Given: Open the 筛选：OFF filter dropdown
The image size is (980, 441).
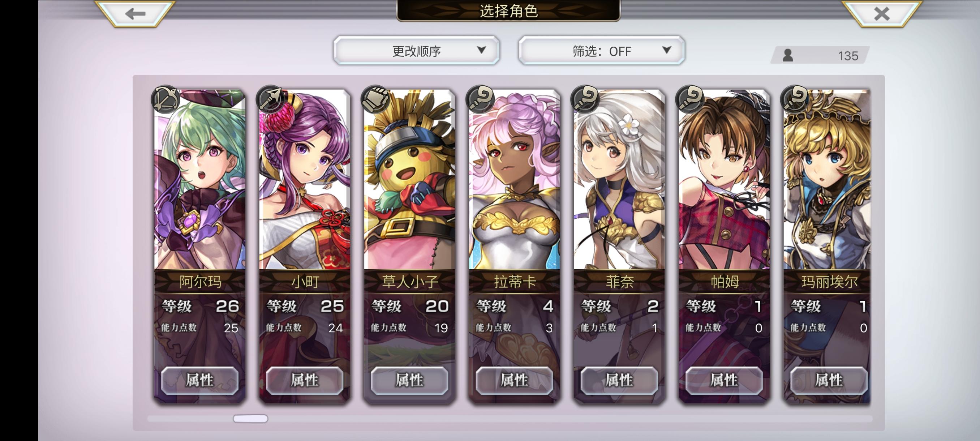Looking at the screenshot, I should (x=601, y=51).
